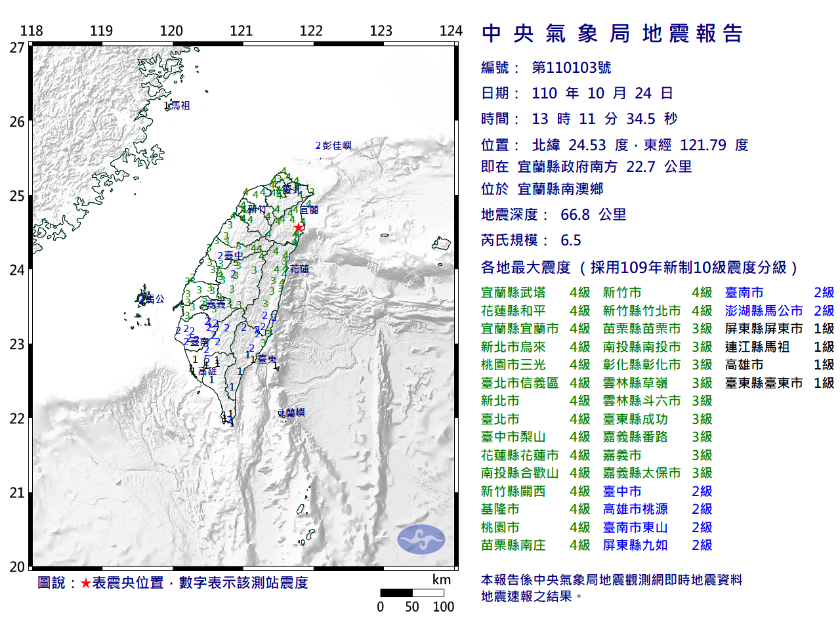Viewport: 840px width, 630px height.
Task: Click the red star in the map legend
Action: [x=85, y=583]
